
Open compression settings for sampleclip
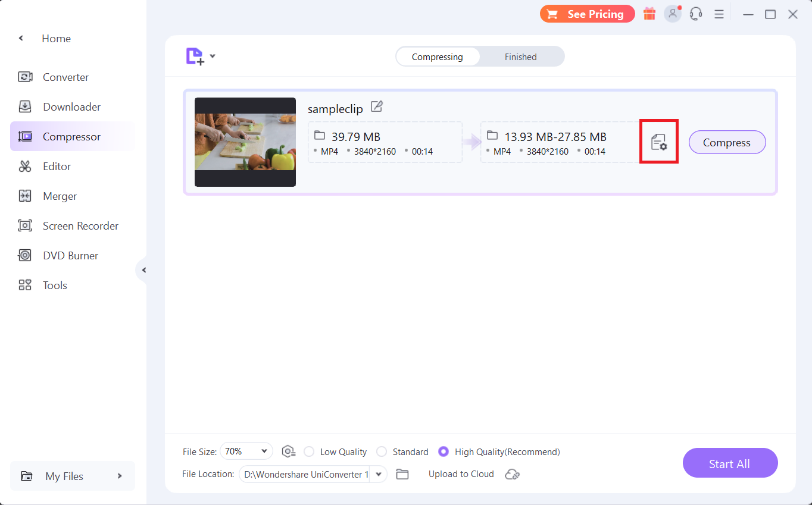[659, 142]
